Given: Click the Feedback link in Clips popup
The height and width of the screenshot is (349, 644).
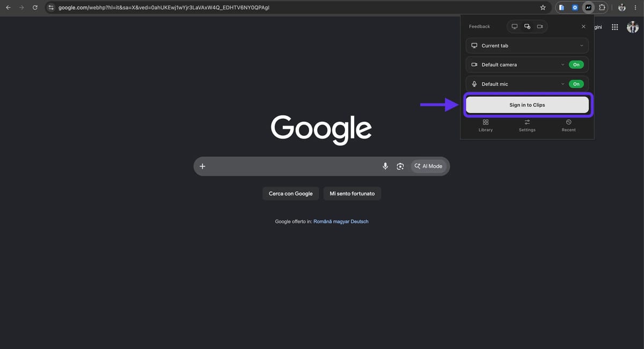Looking at the screenshot, I should (x=479, y=26).
